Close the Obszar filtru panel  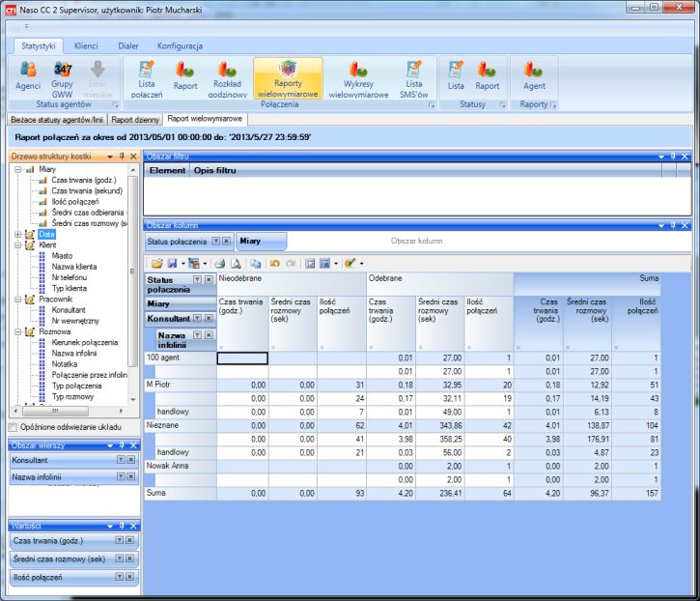coord(685,157)
